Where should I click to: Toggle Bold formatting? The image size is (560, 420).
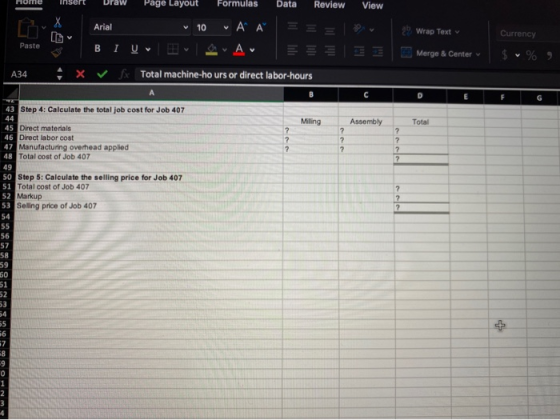click(97, 49)
